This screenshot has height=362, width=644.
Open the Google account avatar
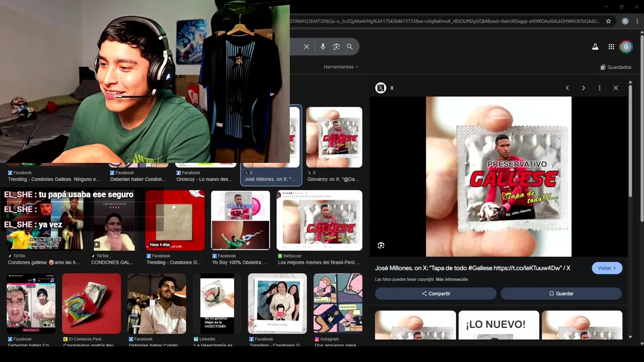626,47
